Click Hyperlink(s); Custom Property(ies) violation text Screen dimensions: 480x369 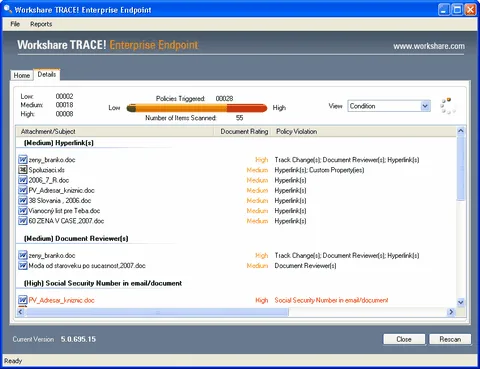coord(319,170)
